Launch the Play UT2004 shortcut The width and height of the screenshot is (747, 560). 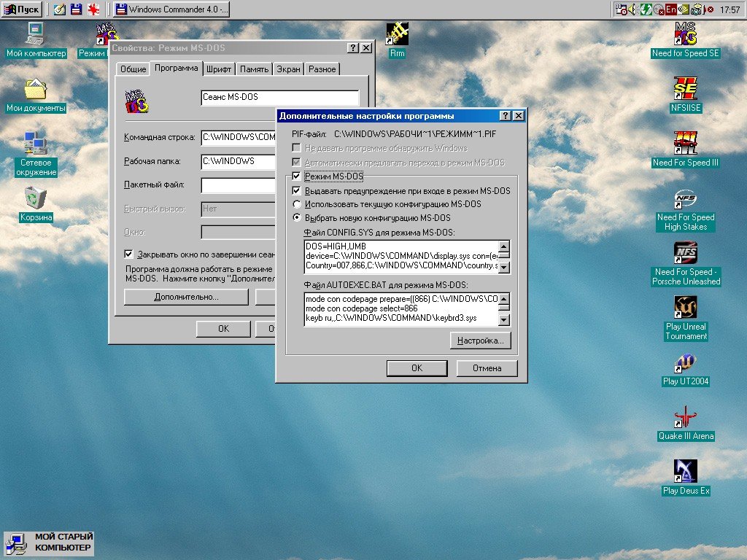(686, 363)
